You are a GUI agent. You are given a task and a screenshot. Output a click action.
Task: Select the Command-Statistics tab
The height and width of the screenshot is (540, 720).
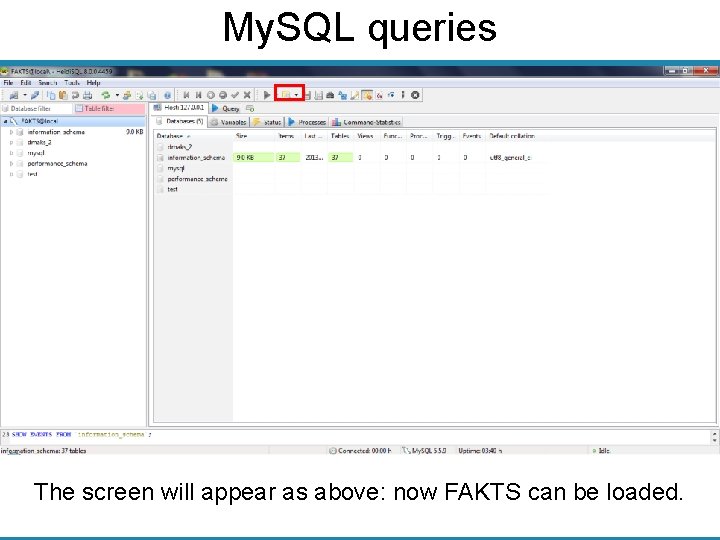pos(366,122)
